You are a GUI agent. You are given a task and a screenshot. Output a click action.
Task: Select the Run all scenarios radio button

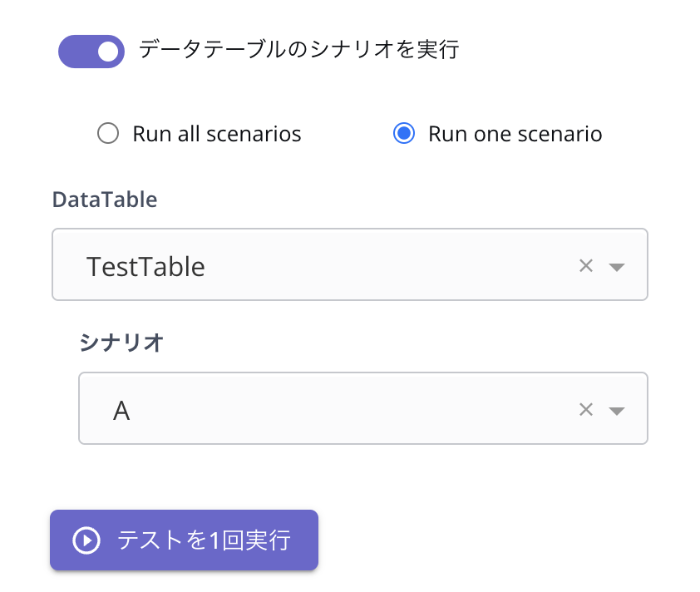tap(108, 134)
